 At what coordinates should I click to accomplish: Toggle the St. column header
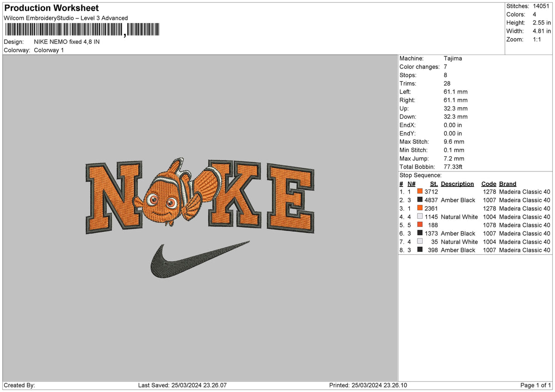click(x=433, y=184)
